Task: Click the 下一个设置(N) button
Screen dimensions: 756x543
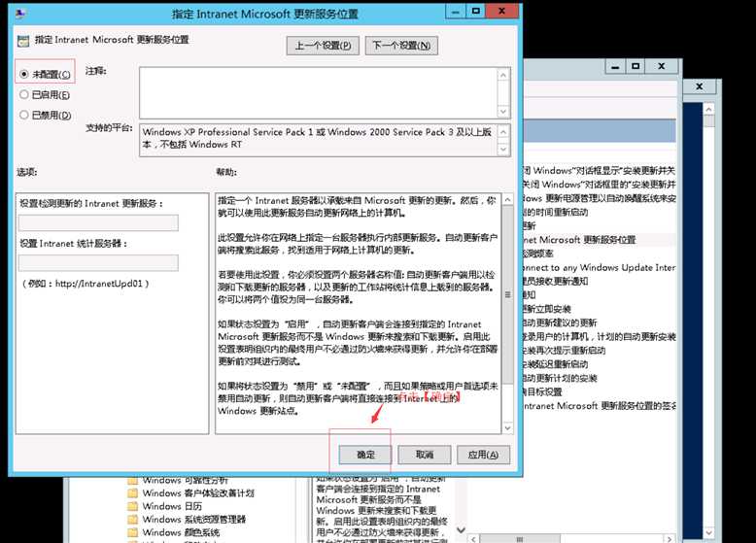Action: pos(401,46)
